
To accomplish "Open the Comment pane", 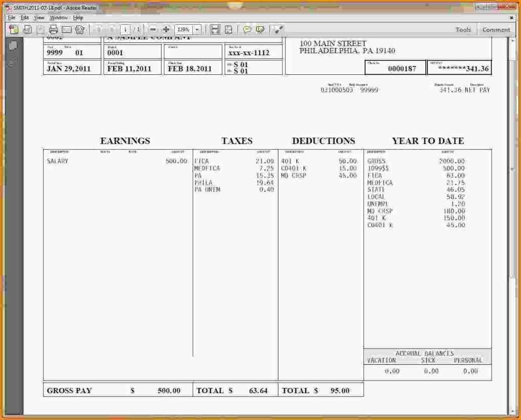I will (x=496, y=29).
